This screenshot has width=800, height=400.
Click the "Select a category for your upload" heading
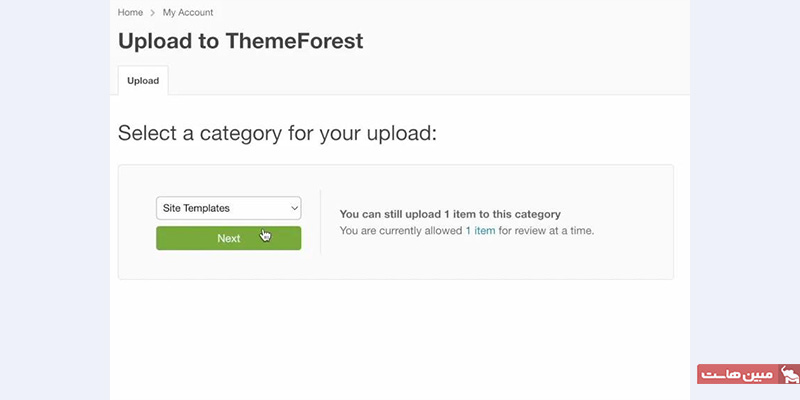[277, 133]
